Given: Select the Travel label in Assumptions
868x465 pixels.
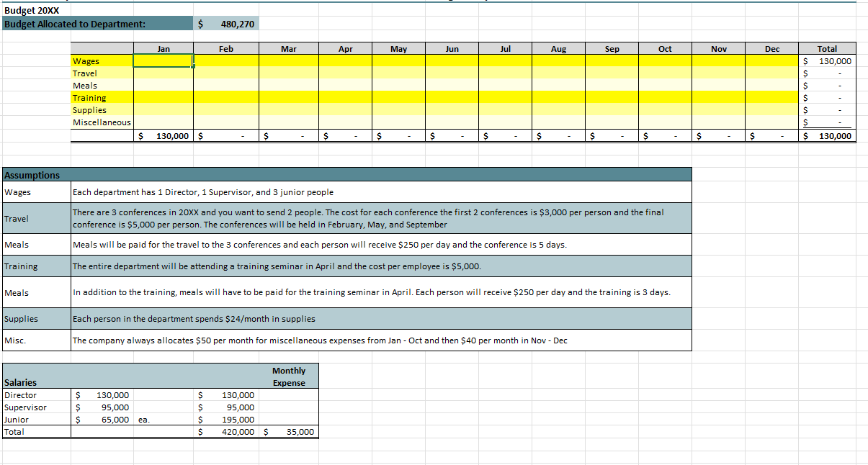Looking at the screenshot, I should [x=37, y=218].
